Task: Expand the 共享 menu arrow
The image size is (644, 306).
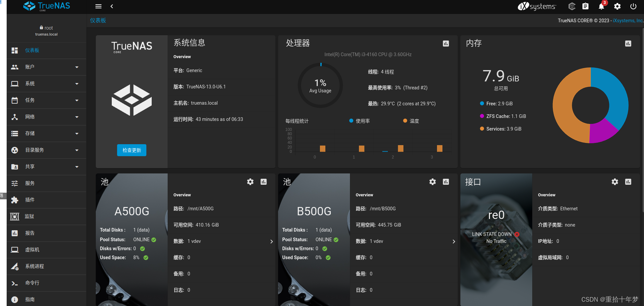Action: (77, 167)
